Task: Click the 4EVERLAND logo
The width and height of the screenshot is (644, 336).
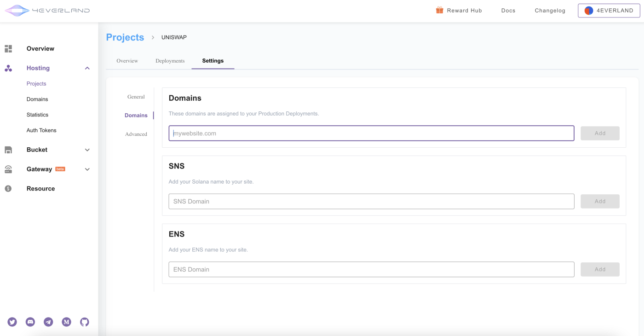Action: point(47,10)
